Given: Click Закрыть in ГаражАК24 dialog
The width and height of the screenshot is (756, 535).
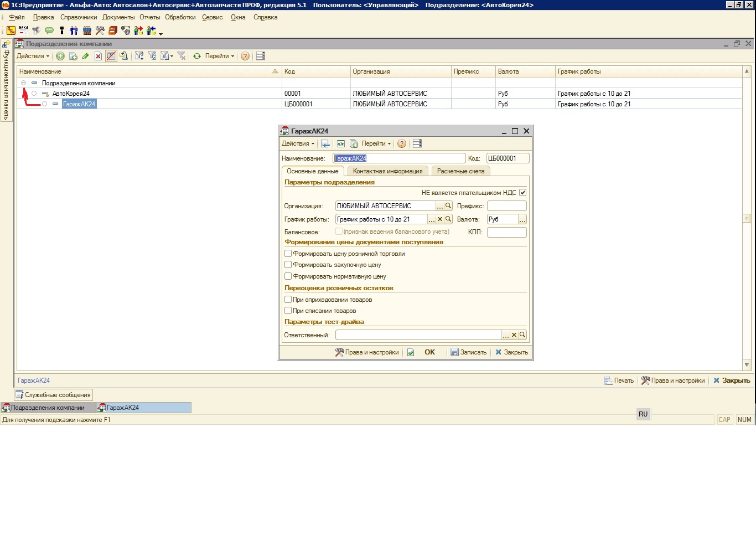Looking at the screenshot, I should point(511,352).
